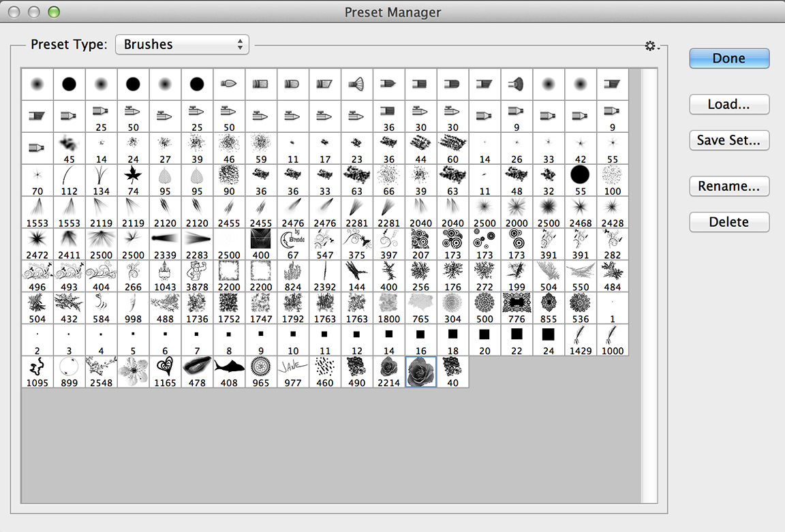
Task: Select the splatter brush 45
Action: (x=69, y=148)
